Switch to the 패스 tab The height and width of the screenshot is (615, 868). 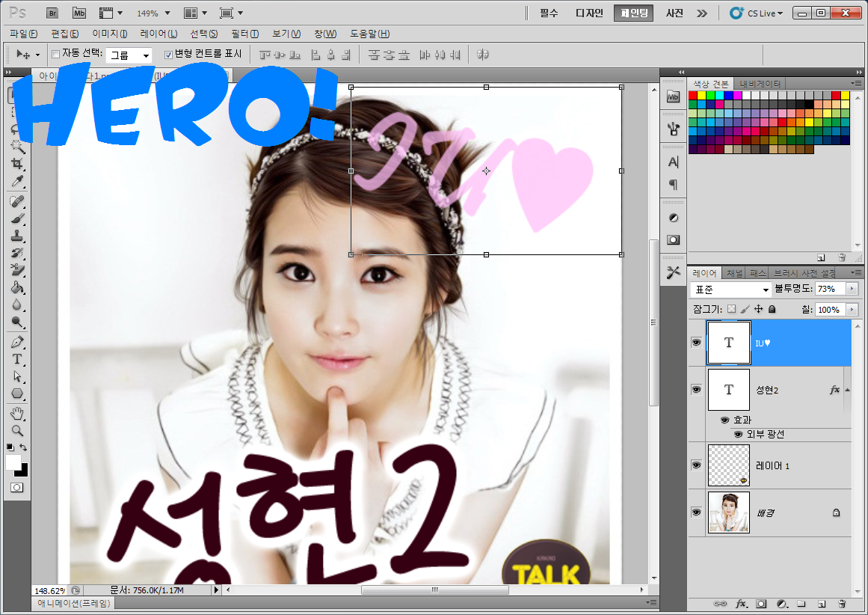[758, 273]
